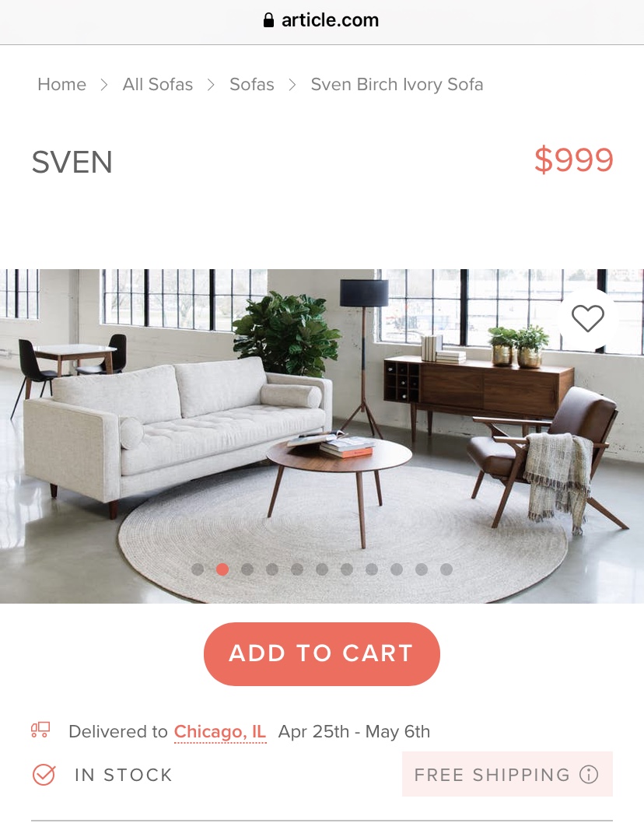The width and height of the screenshot is (644, 830).
Task: Open the Chicago, IL delivery location selector
Action: point(220,732)
